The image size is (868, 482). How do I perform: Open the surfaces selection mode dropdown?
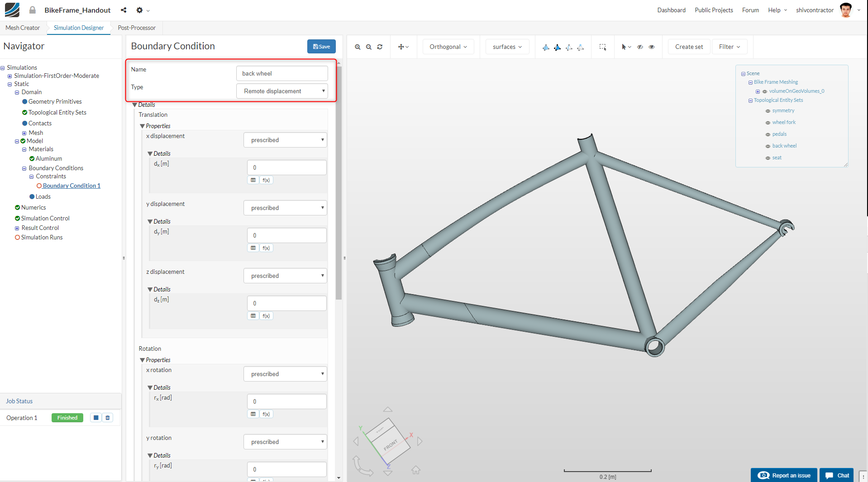[x=507, y=47]
